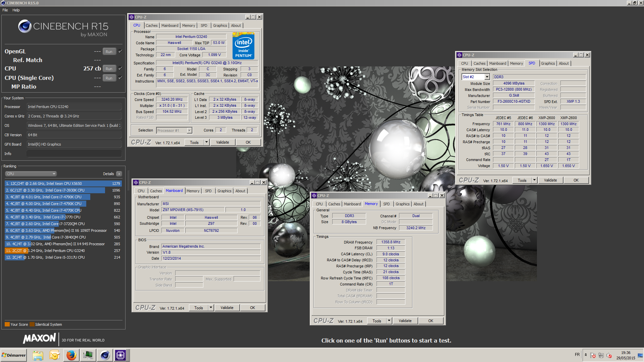Image resolution: width=644 pixels, height=362 pixels.
Task: Click the Ranking Details arrow button
Action: coord(119,174)
